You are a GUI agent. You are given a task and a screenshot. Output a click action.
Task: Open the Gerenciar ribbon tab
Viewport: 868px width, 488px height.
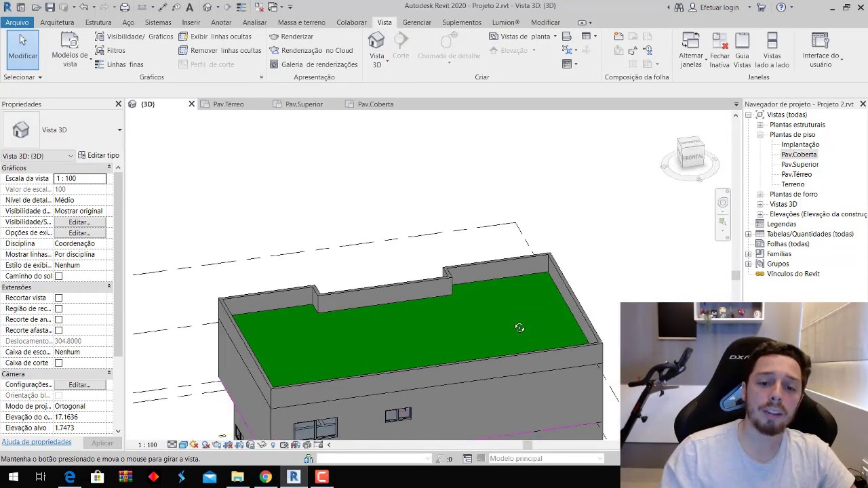(417, 22)
